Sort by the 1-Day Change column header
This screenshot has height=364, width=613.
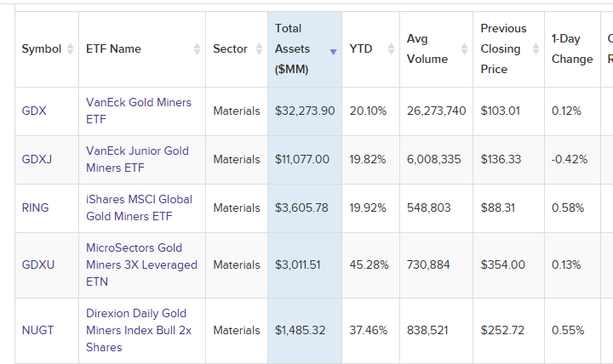(571, 49)
